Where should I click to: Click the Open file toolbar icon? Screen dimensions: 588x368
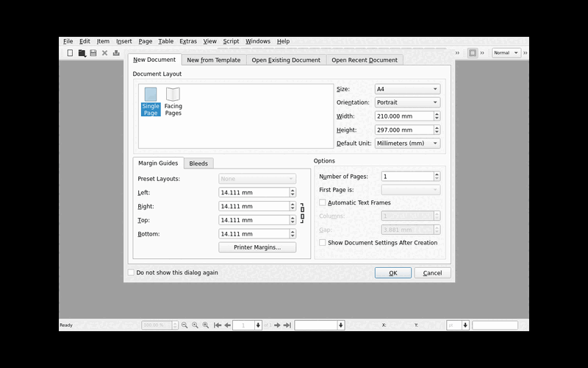point(82,53)
